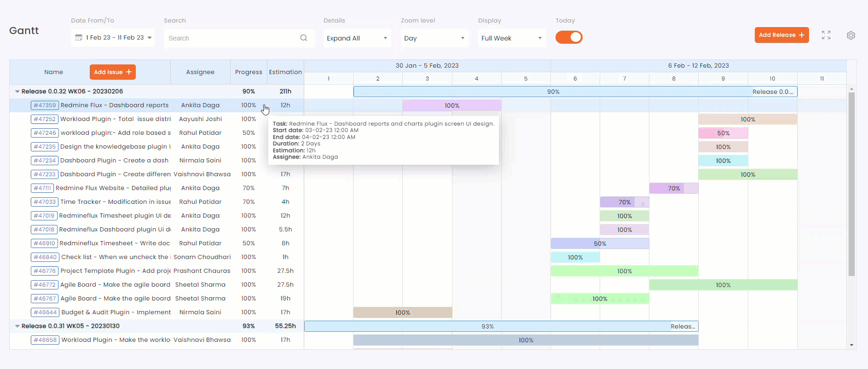Click the search magnifier icon
The width and height of the screenshot is (868, 369).
304,38
